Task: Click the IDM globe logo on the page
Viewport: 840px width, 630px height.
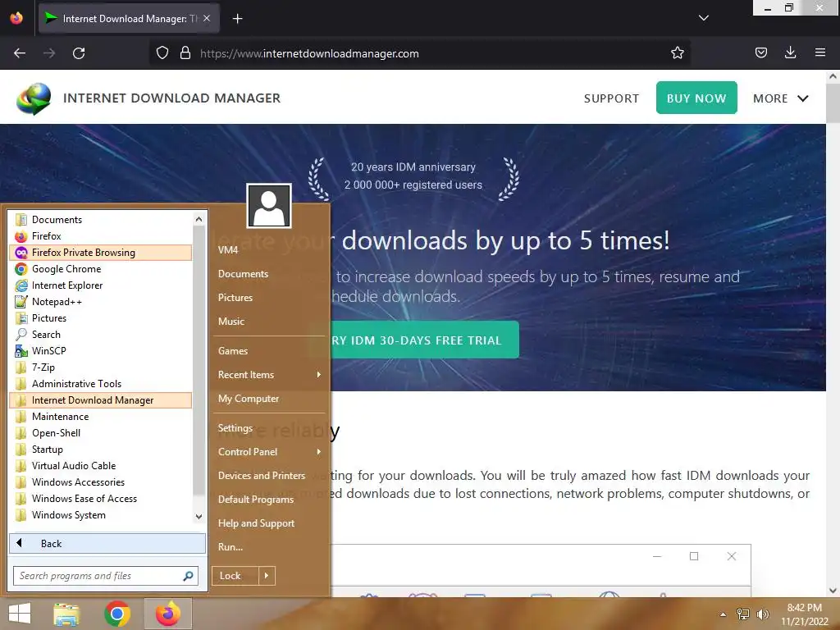Action: tap(34, 98)
